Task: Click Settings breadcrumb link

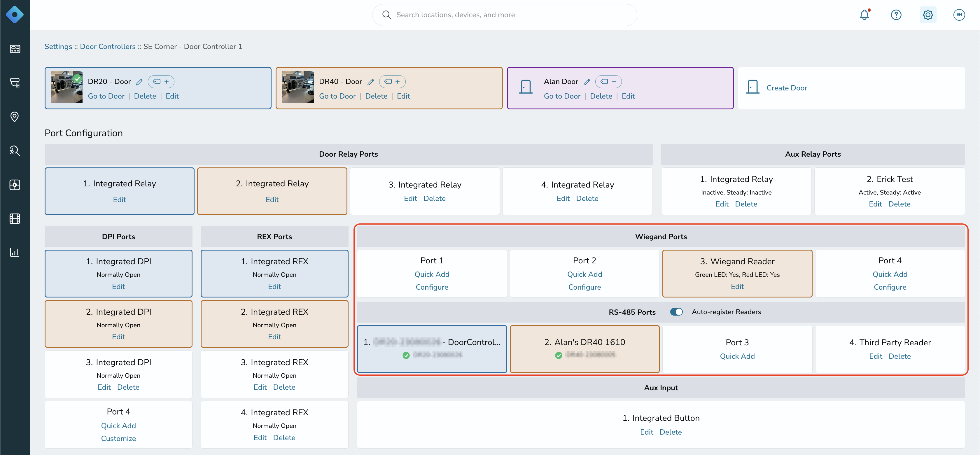Action: [58, 46]
